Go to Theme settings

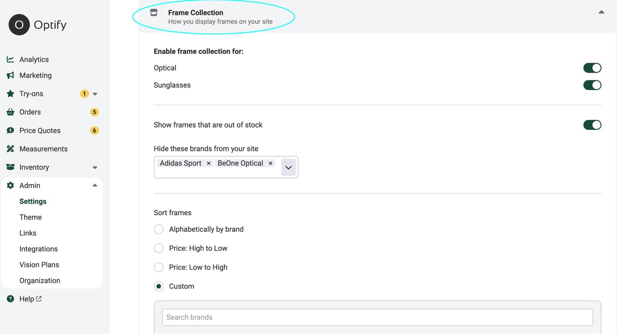click(30, 217)
